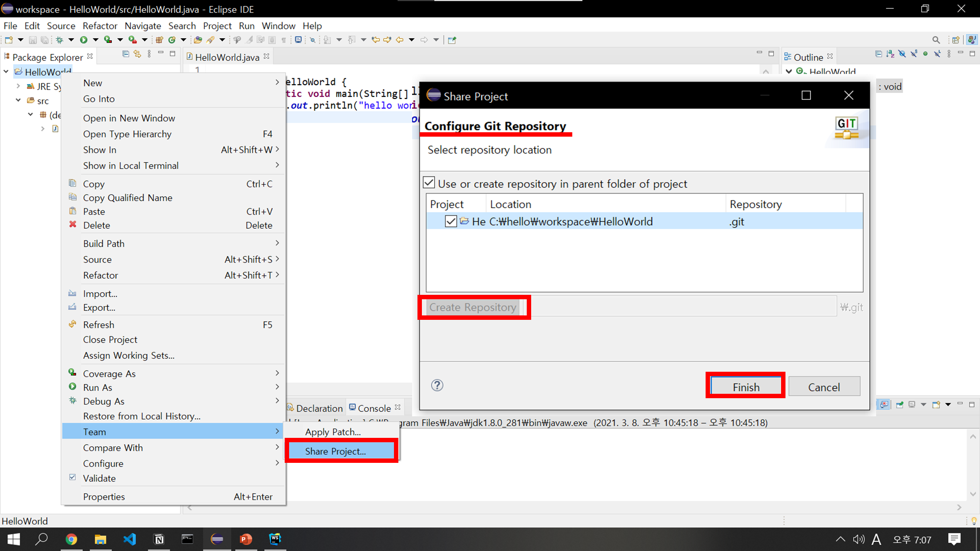Switch to the Console tab
980x551 pixels.
(374, 408)
